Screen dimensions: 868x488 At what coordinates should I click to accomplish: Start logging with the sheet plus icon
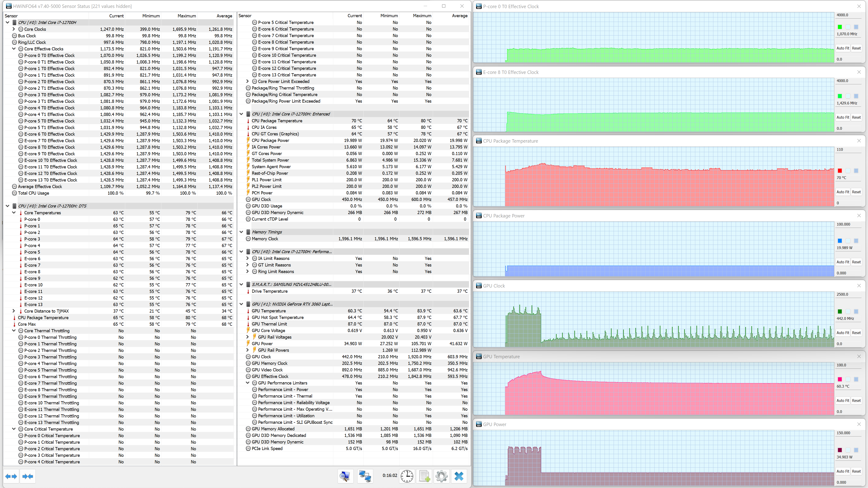pyautogui.click(x=424, y=476)
